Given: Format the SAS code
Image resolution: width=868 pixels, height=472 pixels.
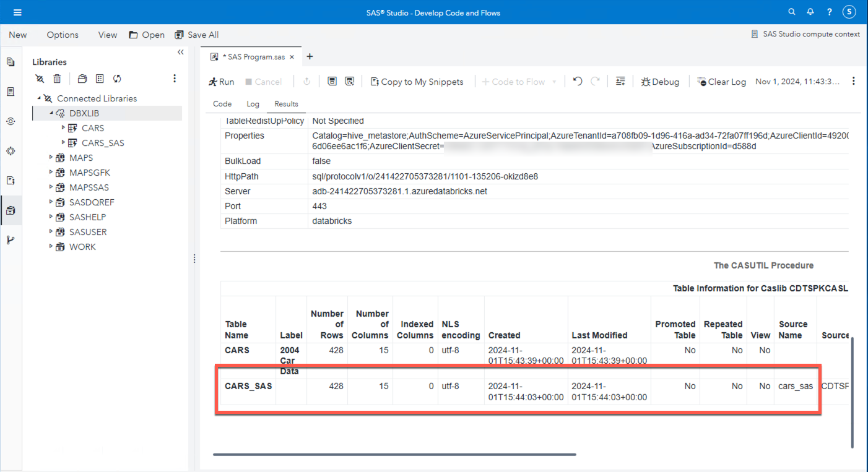Looking at the screenshot, I should coord(620,81).
